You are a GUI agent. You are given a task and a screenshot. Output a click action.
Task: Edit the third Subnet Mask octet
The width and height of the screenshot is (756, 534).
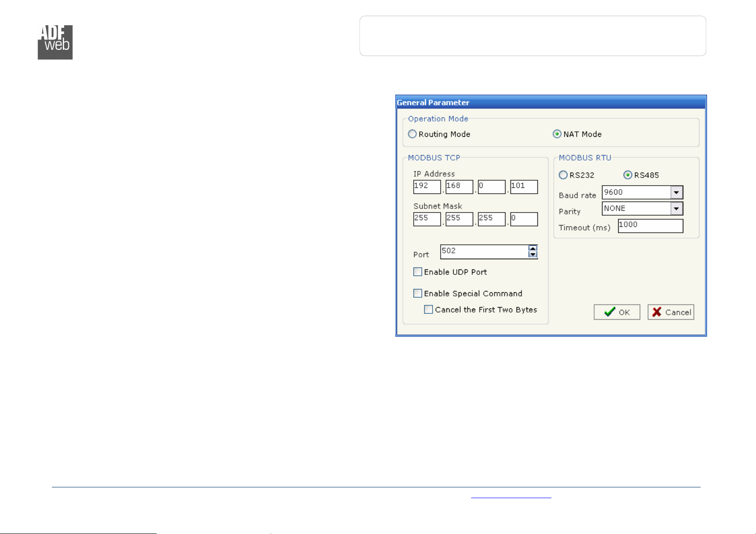pyautogui.click(x=492, y=219)
